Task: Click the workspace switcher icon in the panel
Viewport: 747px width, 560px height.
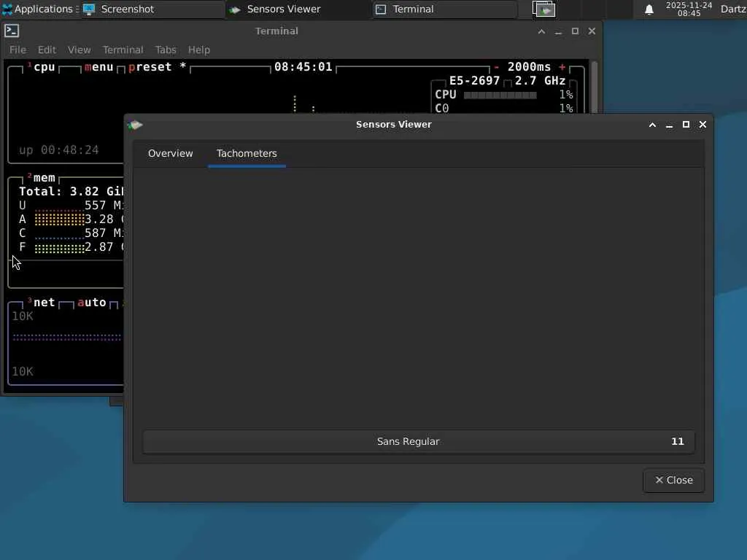Action: point(543,9)
